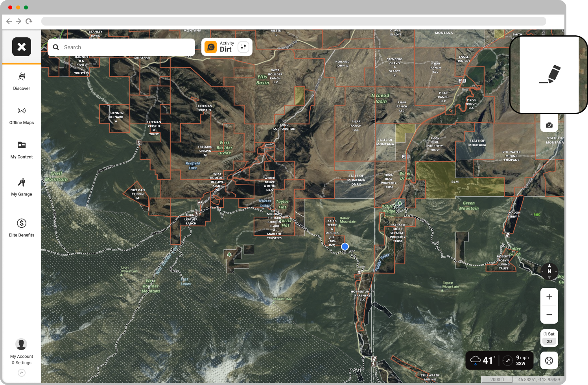Click the wind direction arrow icon
Viewport: 588px width, 385px height.
(x=508, y=360)
